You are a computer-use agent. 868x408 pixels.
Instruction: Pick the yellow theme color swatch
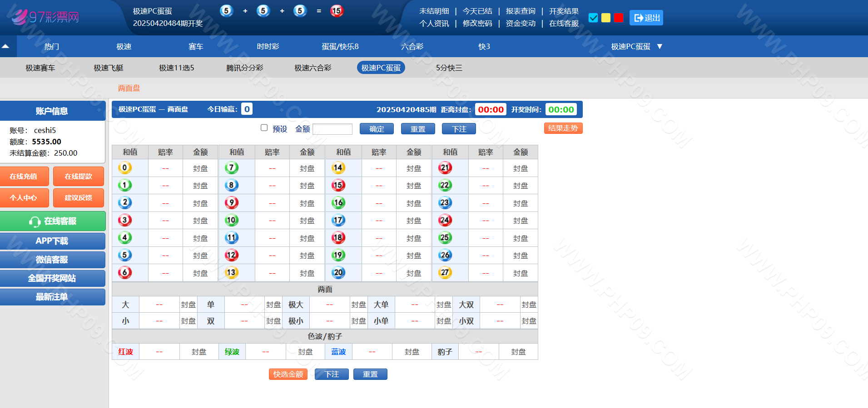pyautogui.click(x=605, y=18)
